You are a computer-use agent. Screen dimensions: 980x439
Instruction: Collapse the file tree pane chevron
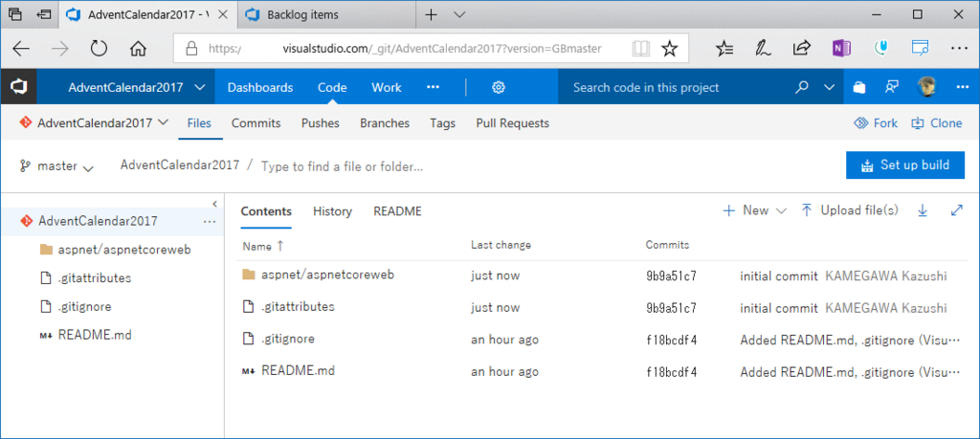click(214, 204)
